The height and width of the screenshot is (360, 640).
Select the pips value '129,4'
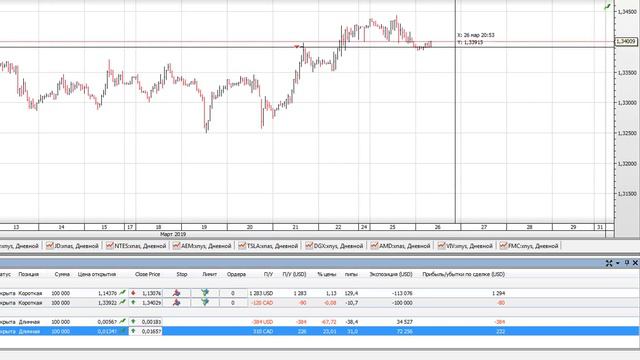point(351,293)
